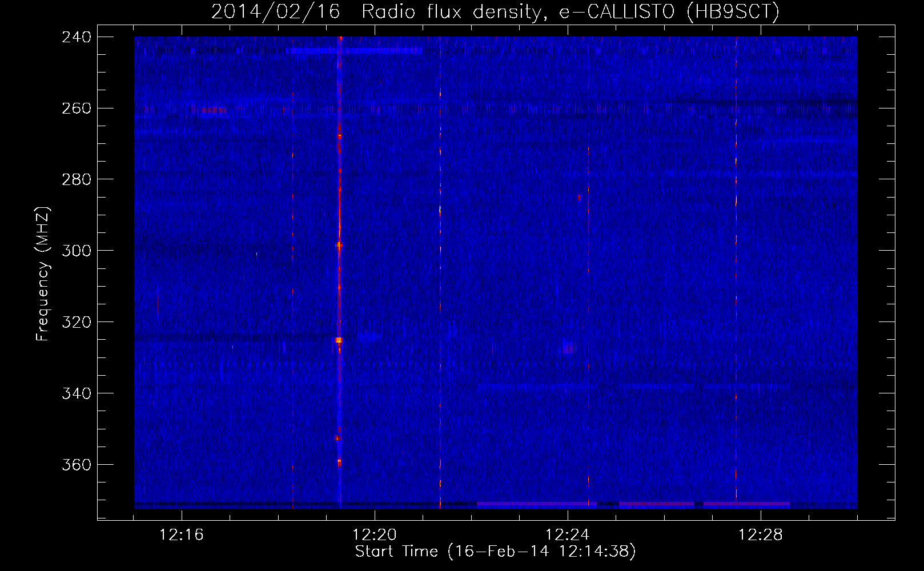Screen dimensions: 924x571
Task: Click the 12:28 time tick label
Action: 761,535
